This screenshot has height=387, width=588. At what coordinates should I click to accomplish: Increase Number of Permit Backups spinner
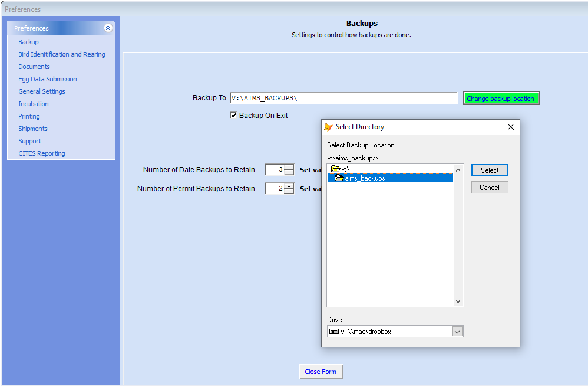pos(289,186)
